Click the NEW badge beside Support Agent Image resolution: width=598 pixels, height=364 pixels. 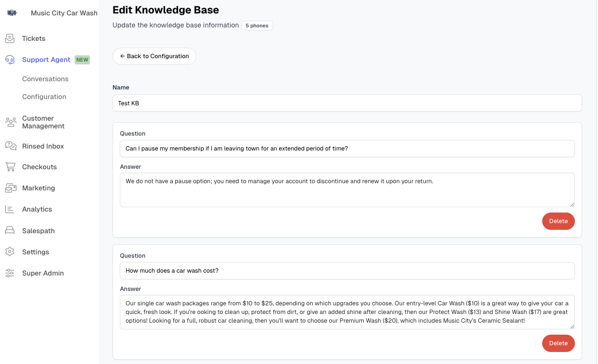pyautogui.click(x=82, y=60)
